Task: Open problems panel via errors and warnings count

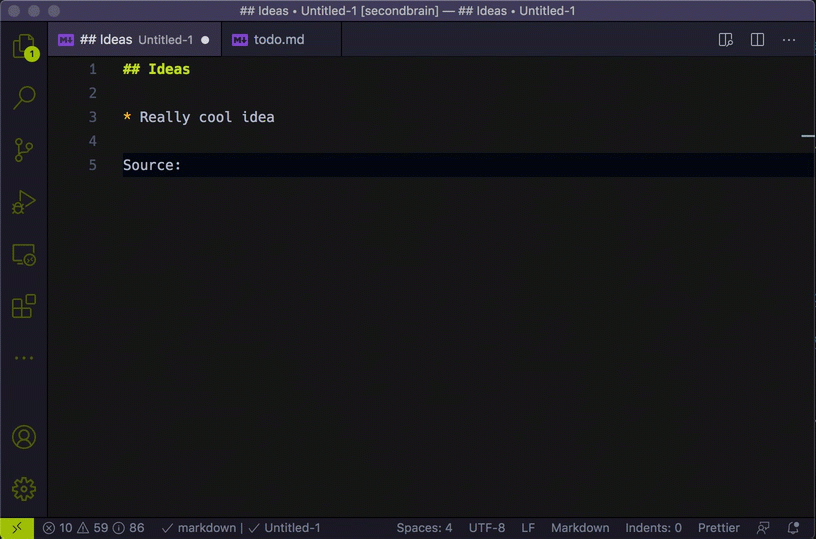Action: coord(94,528)
